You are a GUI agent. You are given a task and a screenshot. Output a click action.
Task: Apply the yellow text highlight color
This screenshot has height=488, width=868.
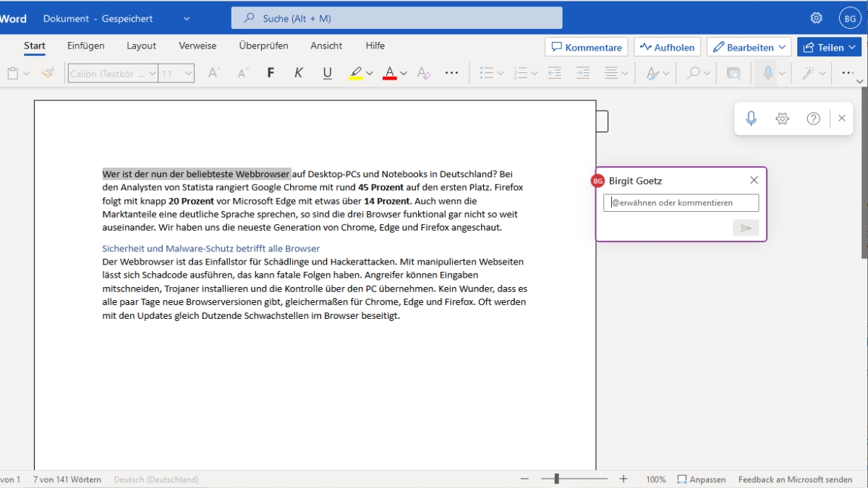pos(355,73)
